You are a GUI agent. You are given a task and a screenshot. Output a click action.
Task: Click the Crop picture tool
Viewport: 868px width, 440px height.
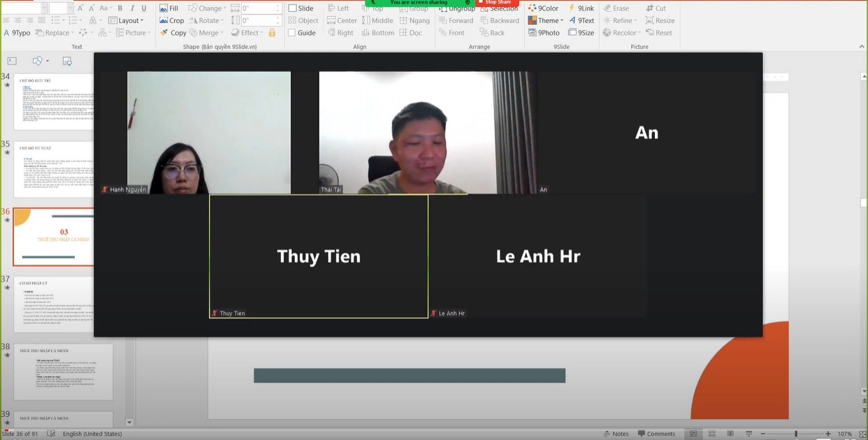click(171, 20)
